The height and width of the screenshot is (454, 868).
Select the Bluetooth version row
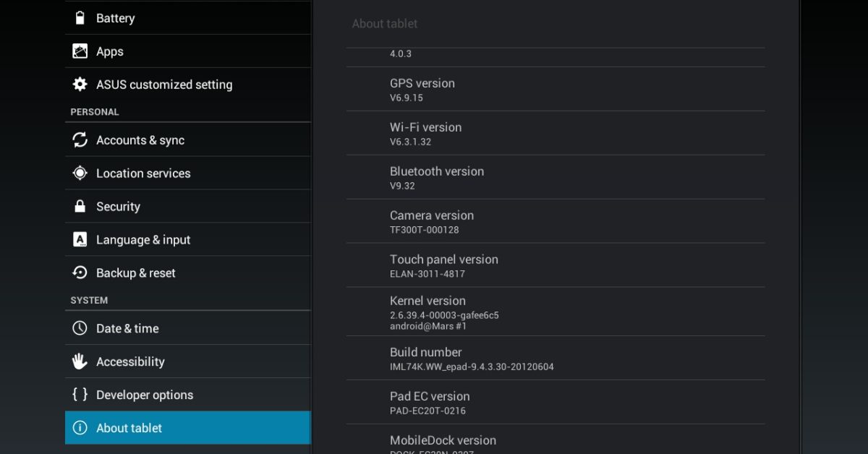(555, 178)
